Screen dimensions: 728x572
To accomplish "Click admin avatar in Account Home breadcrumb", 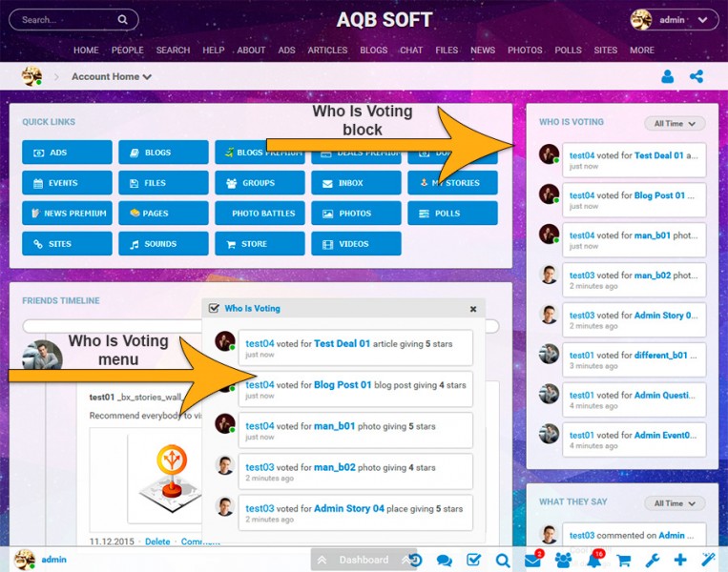I will click(x=31, y=76).
